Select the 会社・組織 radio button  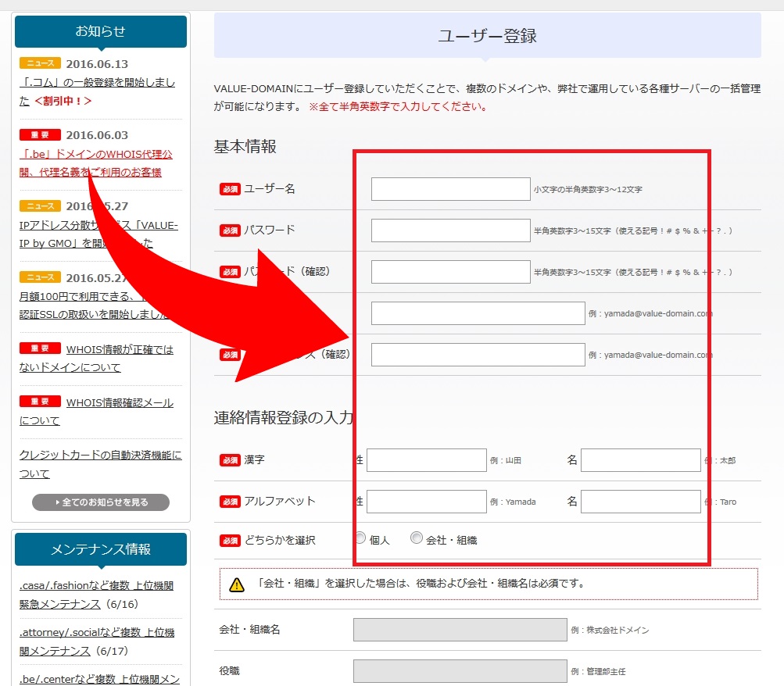[417, 538]
